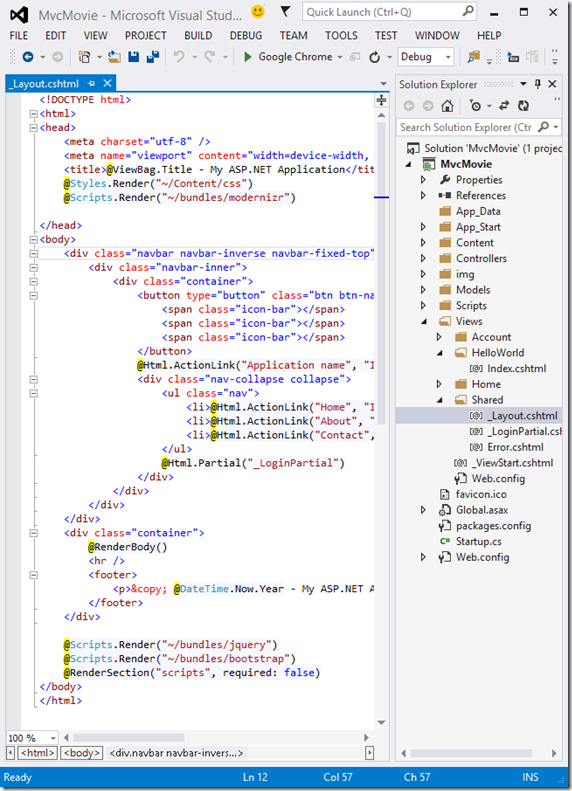572x791 pixels.
Task: Collapse the head element outlining box
Action: click(33, 128)
